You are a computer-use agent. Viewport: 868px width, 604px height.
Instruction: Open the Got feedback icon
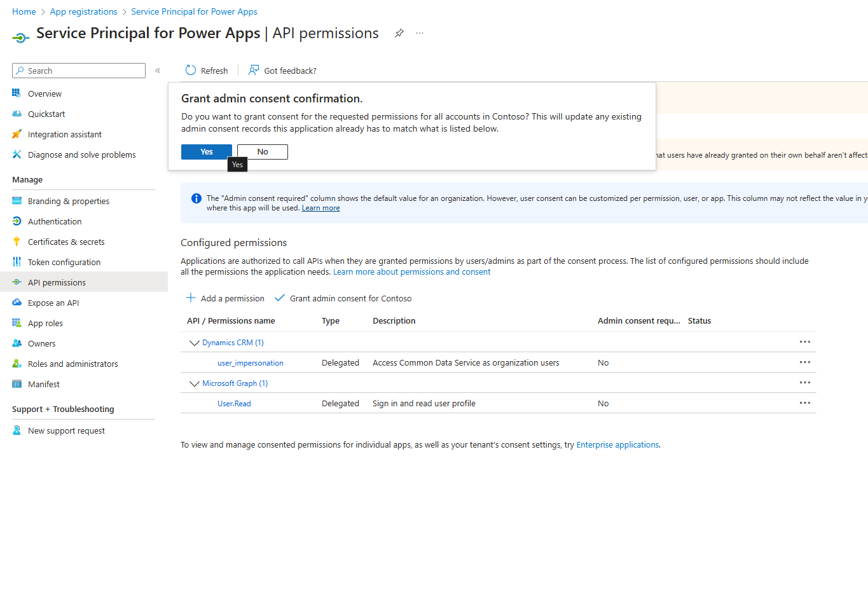coord(254,71)
